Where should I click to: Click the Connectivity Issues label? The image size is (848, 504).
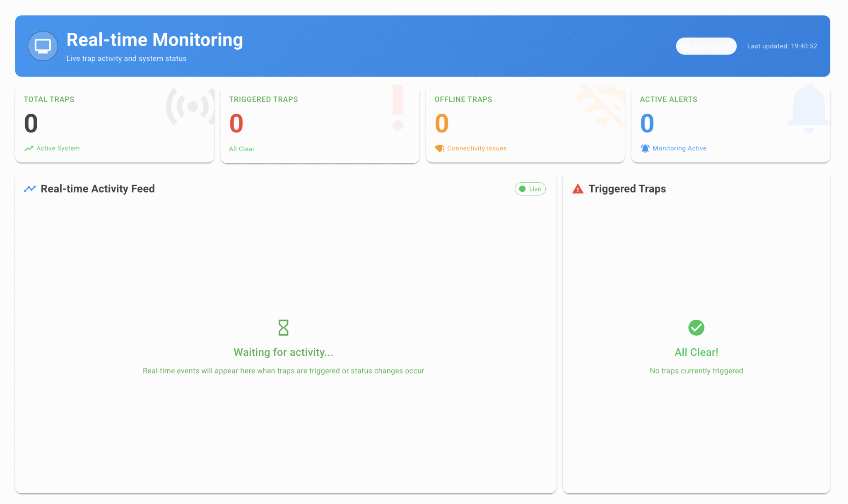[x=477, y=148]
